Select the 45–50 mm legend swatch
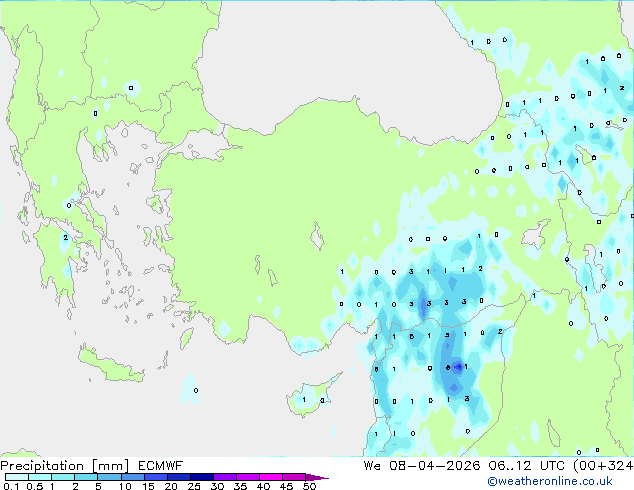 (x=294, y=477)
